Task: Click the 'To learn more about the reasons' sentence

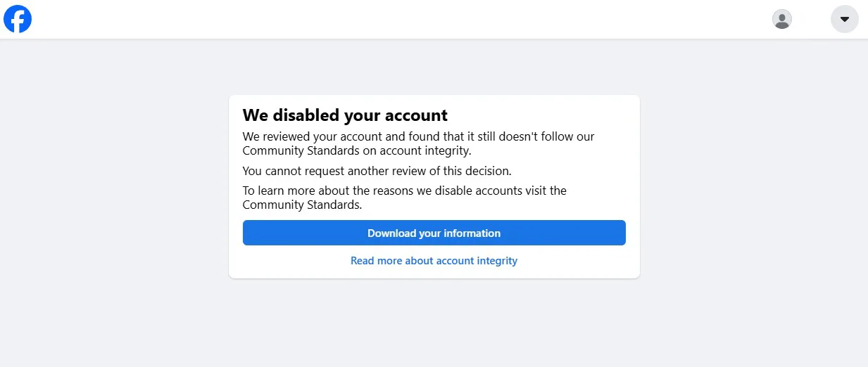Action: click(x=405, y=198)
